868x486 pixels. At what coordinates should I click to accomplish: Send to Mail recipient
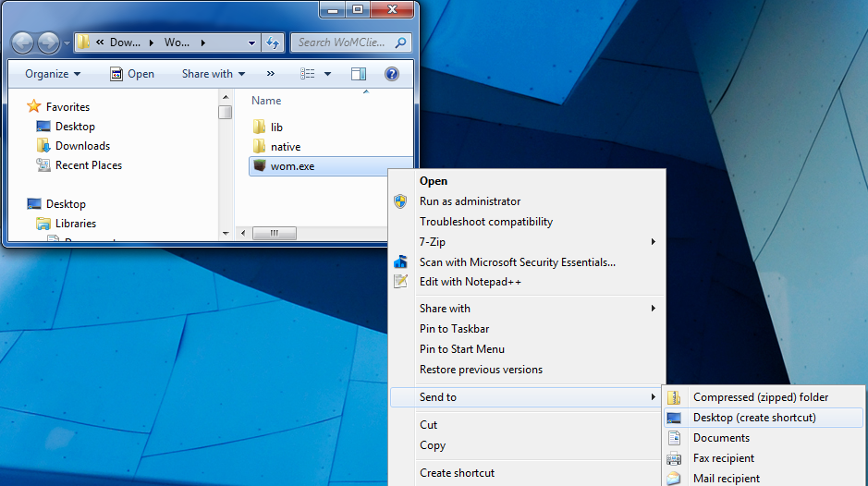click(x=764, y=479)
